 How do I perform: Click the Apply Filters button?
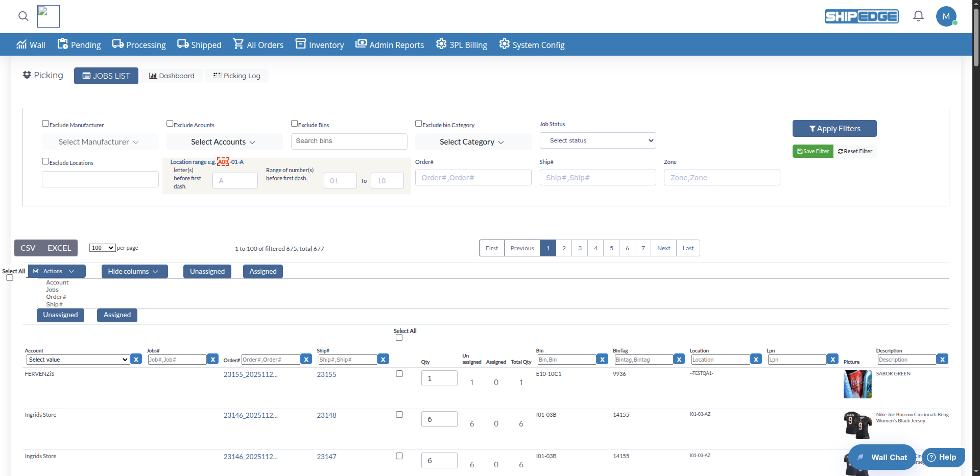[834, 128]
